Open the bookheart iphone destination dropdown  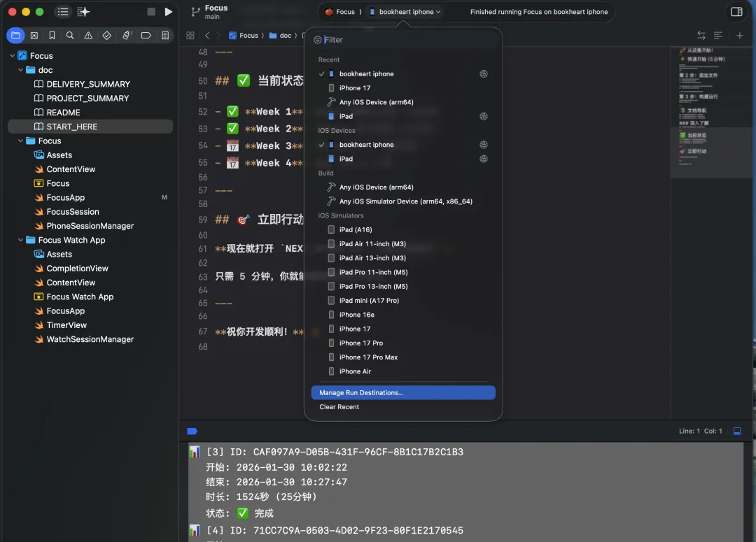(405, 12)
